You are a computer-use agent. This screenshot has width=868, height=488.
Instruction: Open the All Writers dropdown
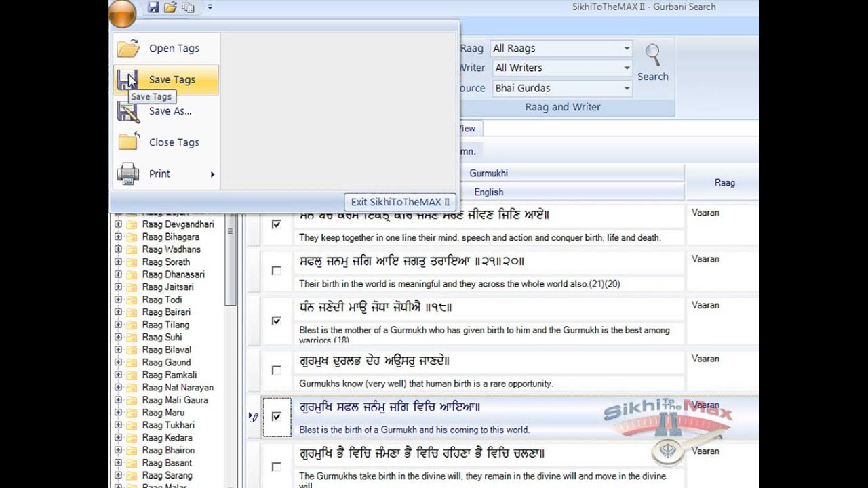(x=627, y=68)
